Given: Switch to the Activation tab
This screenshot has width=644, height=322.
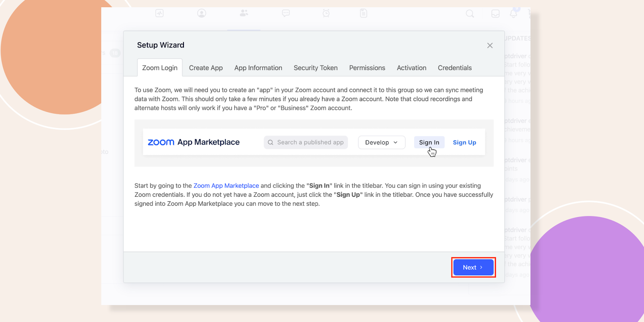Looking at the screenshot, I should click(x=411, y=68).
